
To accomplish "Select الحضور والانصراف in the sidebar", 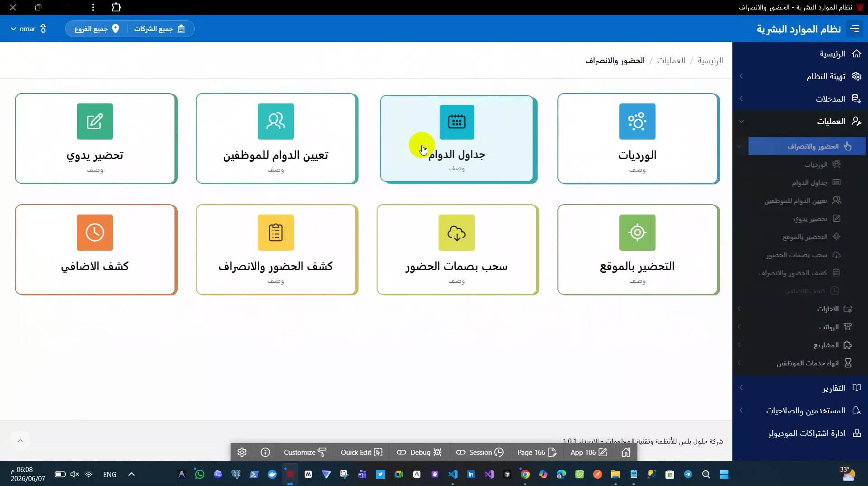I will click(807, 146).
